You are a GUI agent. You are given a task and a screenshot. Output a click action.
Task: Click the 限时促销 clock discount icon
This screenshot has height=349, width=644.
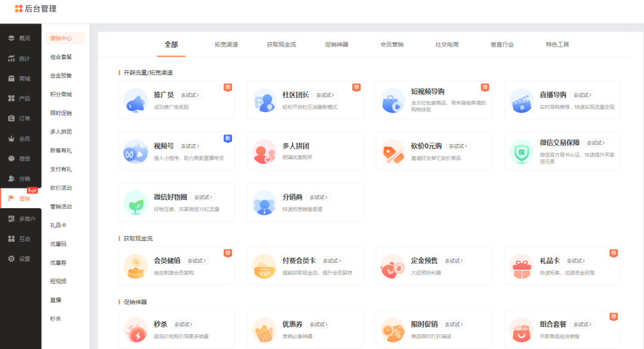click(392, 330)
